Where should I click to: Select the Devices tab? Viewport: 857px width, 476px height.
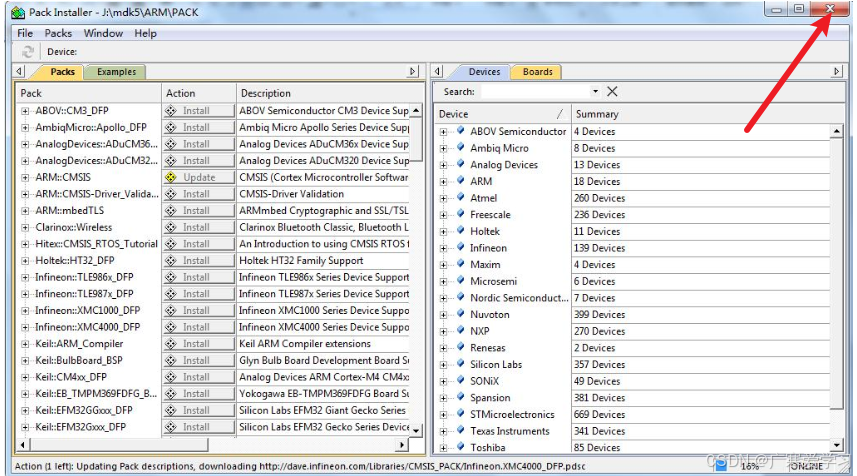tap(484, 72)
